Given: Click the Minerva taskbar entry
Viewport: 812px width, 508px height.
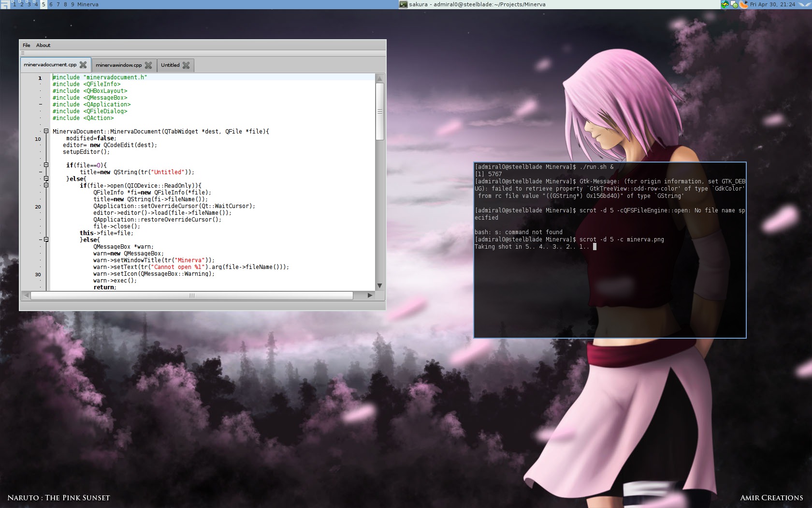Looking at the screenshot, I should click(x=88, y=4).
